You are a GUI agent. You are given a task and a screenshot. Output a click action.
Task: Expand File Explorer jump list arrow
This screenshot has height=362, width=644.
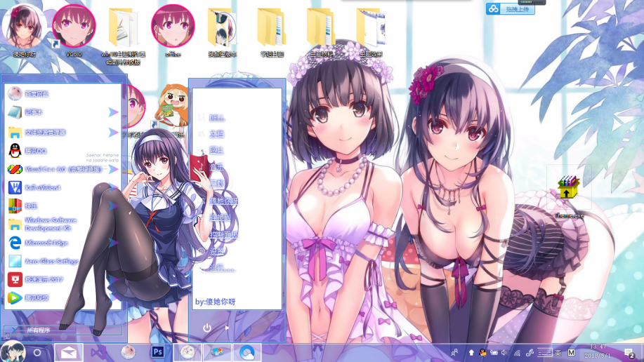(113, 133)
